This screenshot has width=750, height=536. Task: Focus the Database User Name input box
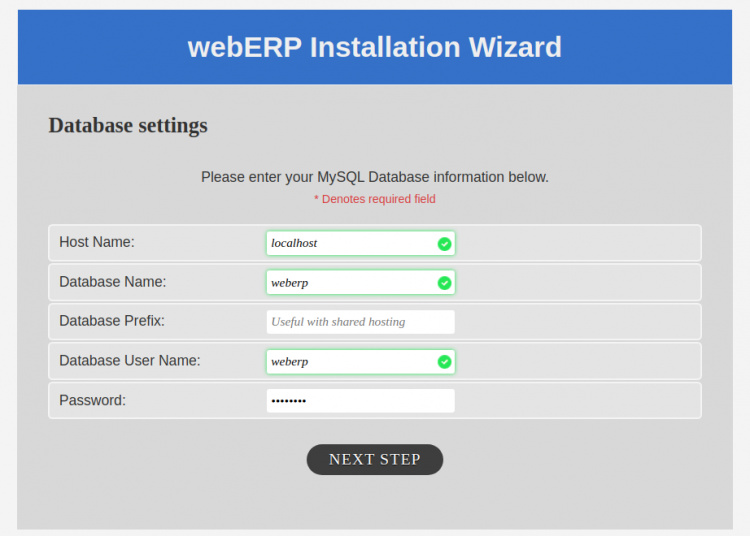tap(350, 361)
